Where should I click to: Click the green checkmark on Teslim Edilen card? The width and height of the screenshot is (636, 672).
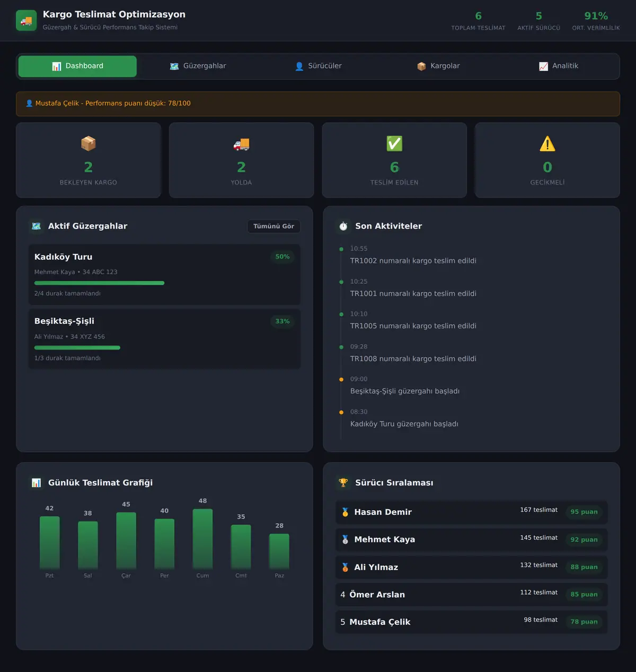click(x=394, y=144)
